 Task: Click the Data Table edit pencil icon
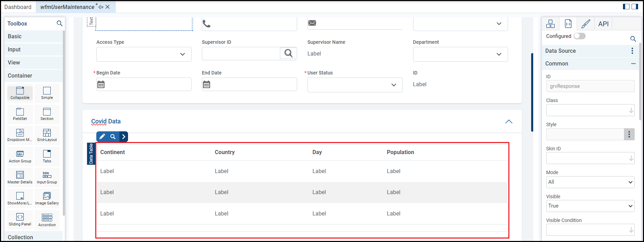click(102, 137)
